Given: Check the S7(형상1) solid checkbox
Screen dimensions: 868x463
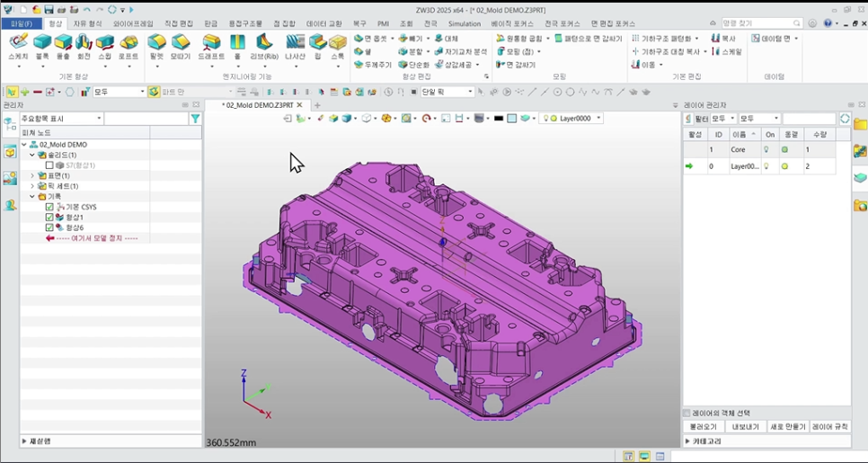Looking at the screenshot, I should coord(49,165).
